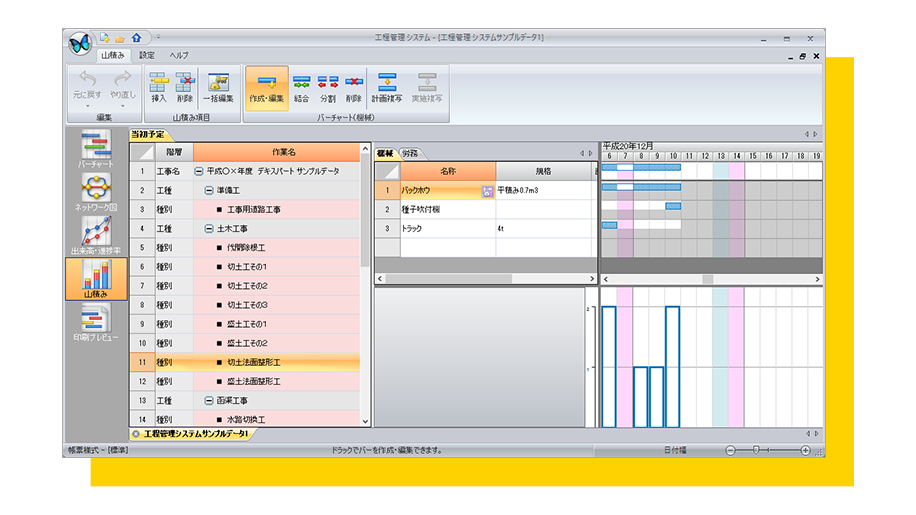Screen dimensions: 916x515
Task: Select the 工事用道路工事 row
Action: pyautogui.click(x=245, y=210)
